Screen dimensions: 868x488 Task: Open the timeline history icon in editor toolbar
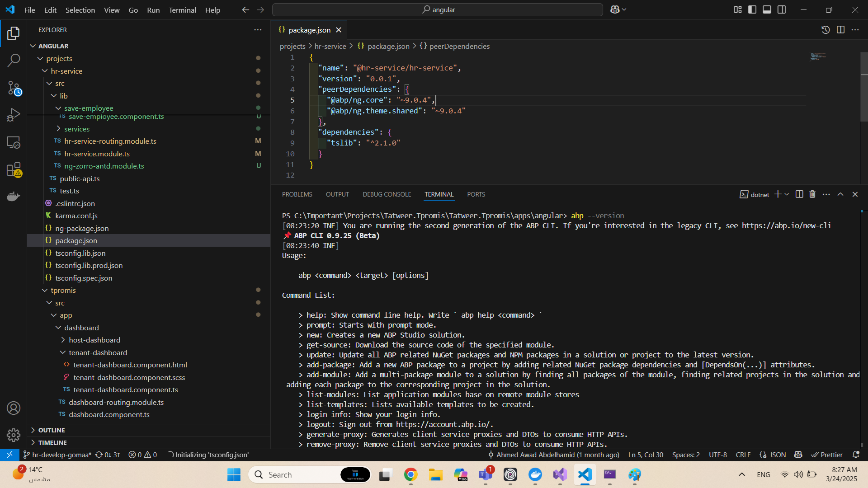click(826, 30)
